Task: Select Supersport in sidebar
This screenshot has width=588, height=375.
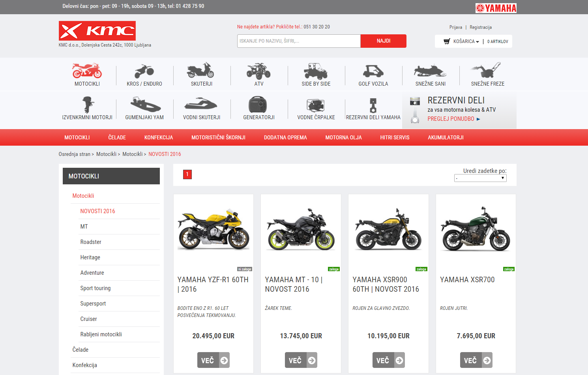Action: tap(93, 304)
